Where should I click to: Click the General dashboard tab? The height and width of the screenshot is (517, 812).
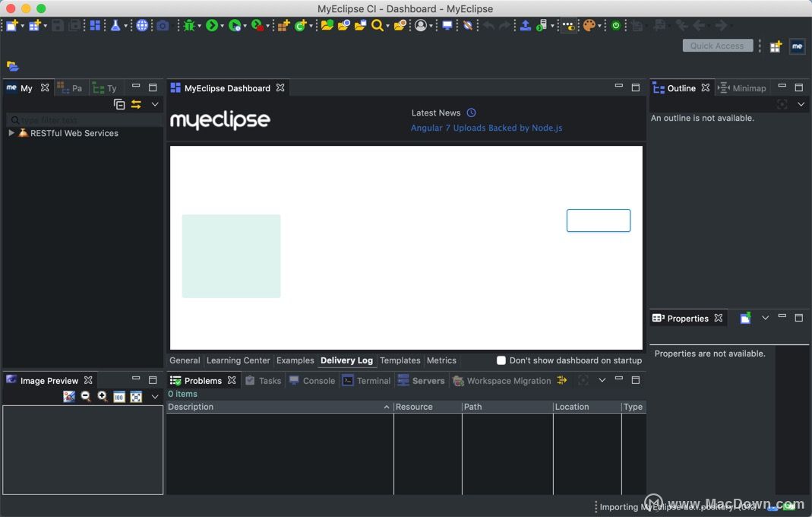point(185,360)
